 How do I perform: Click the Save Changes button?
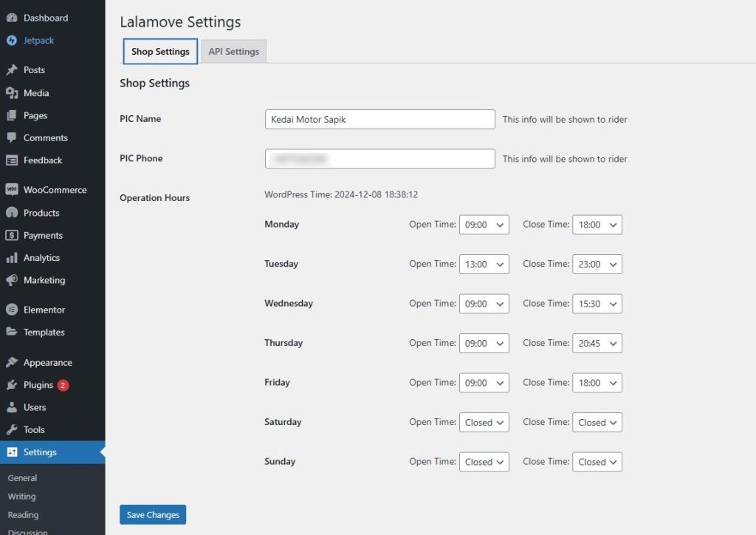click(153, 515)
